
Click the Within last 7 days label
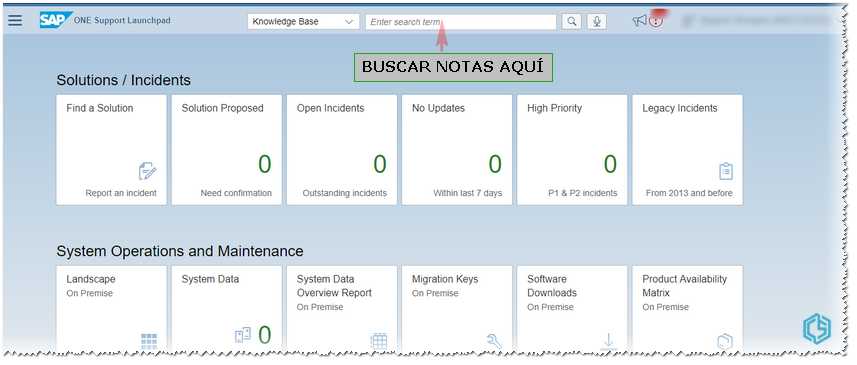click(x=468, y=193)
